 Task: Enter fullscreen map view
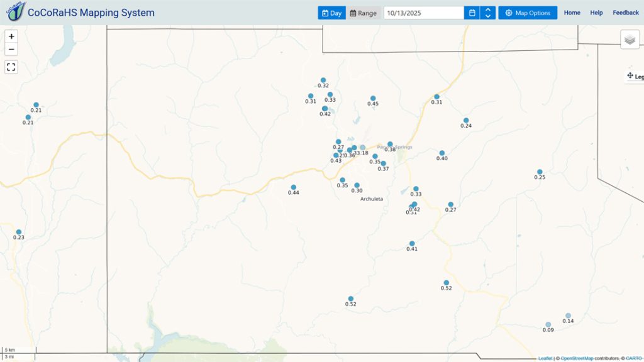tap(11, 67)
